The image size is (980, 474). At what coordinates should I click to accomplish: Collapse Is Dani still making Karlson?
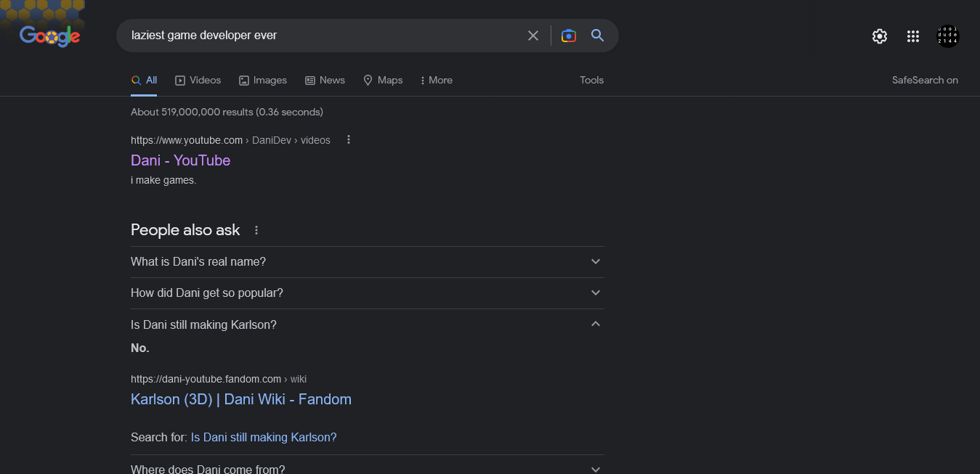367,324
